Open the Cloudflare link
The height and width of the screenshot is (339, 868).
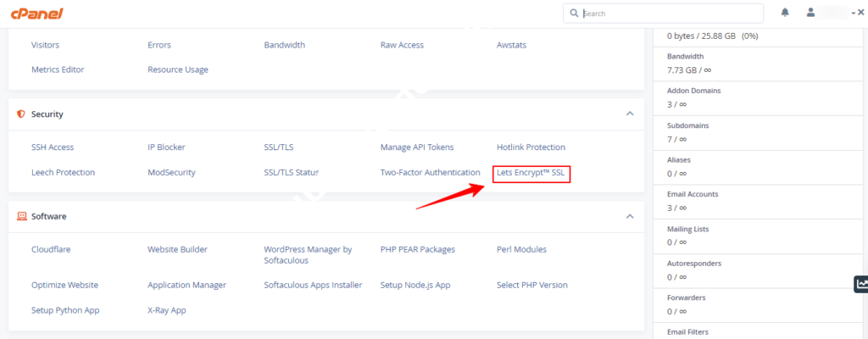click(55, 250)
